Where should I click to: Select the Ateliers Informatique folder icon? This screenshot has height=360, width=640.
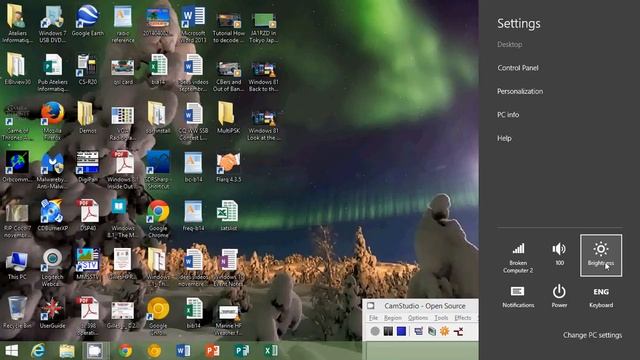click(x=17, y=24)
